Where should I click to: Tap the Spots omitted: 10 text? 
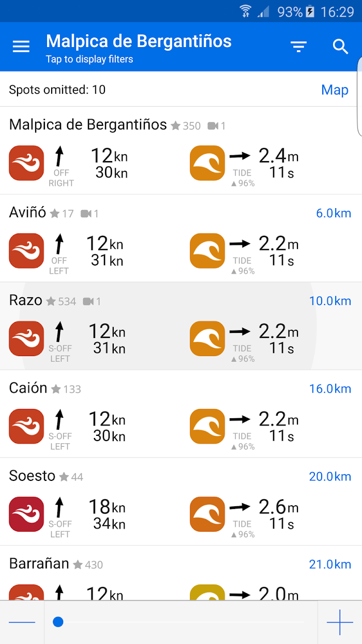pos(57,90)
